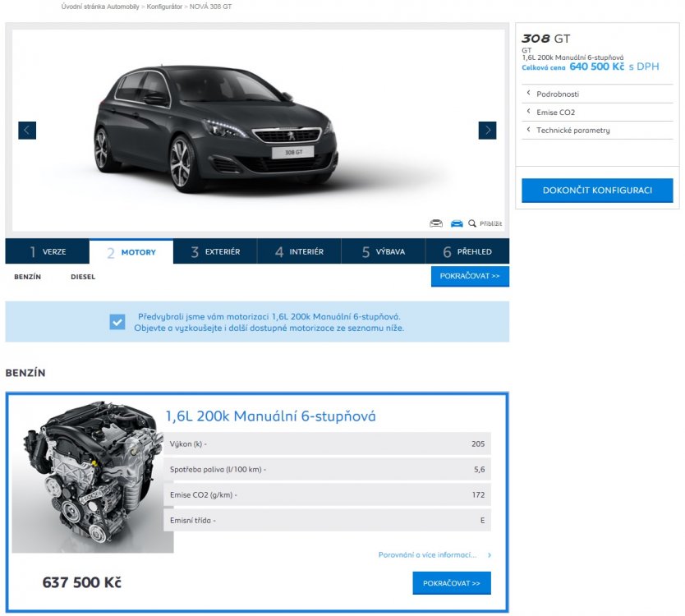The width and height of the screenshot is (685, 616).
Task: Click the magnifier Přiblížit zoom icon
Action: pyautogui.click(x=471, y=223)
